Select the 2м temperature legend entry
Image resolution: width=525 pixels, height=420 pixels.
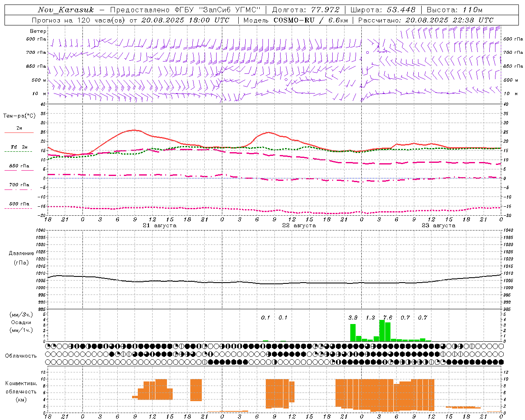click(19, 128)
